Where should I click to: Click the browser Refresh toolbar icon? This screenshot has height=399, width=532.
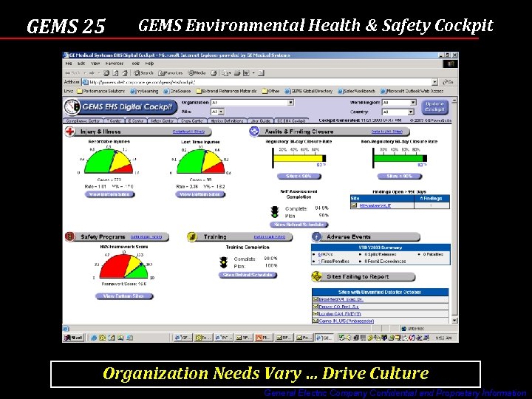coord(116,73)
